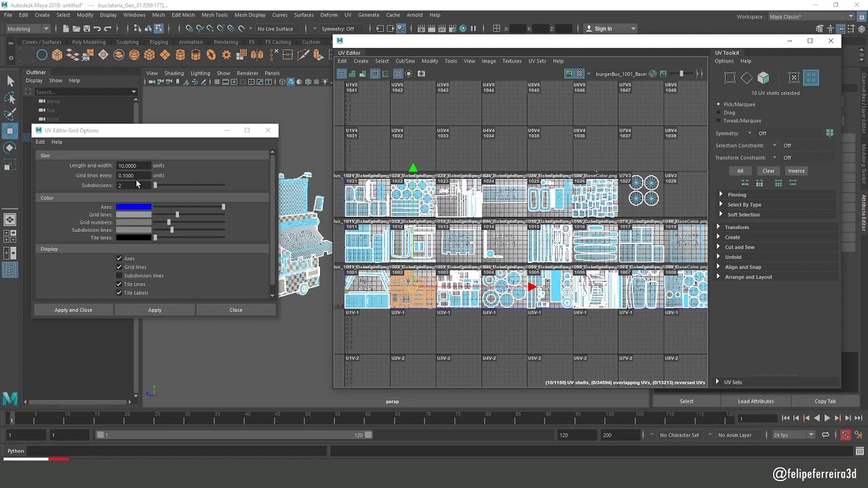The height and width of the screenshot is (488, 868).
Task: Open the Symmetry dropdown in UV Toolkit
Action: click(749, 134)
